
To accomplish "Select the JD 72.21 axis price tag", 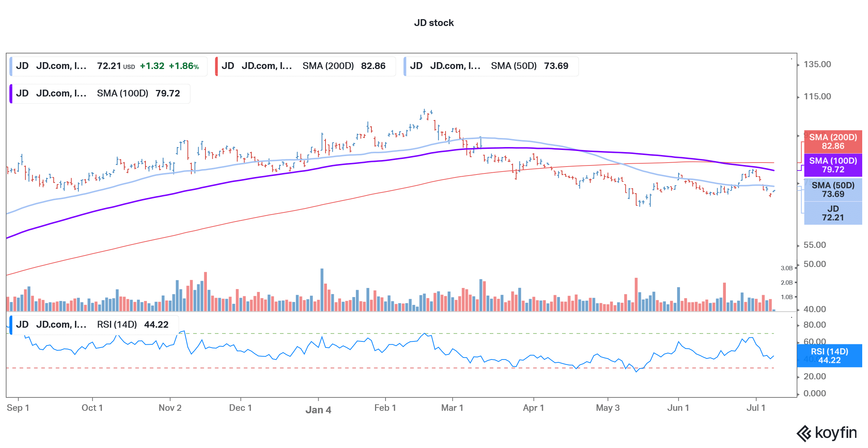I will (x=833, y=213).
